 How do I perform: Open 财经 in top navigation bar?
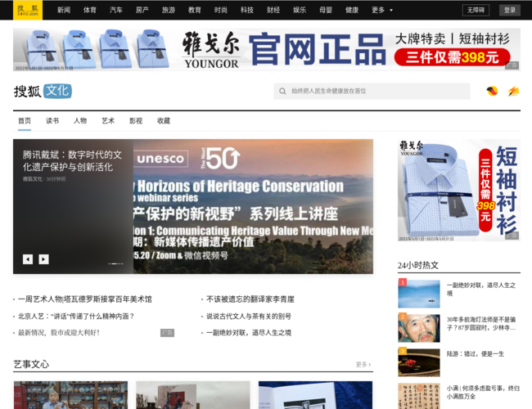(273, 10)
